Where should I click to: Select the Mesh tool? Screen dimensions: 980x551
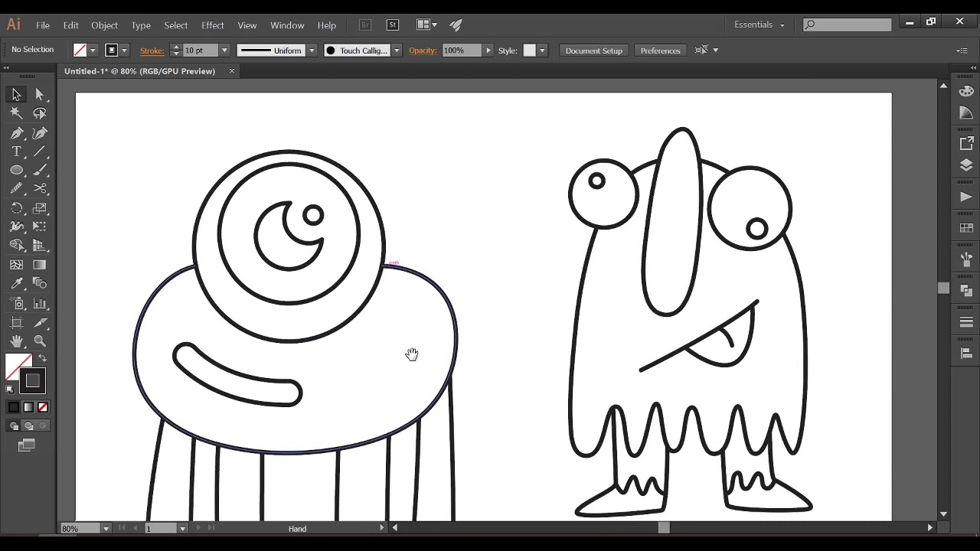16,265
